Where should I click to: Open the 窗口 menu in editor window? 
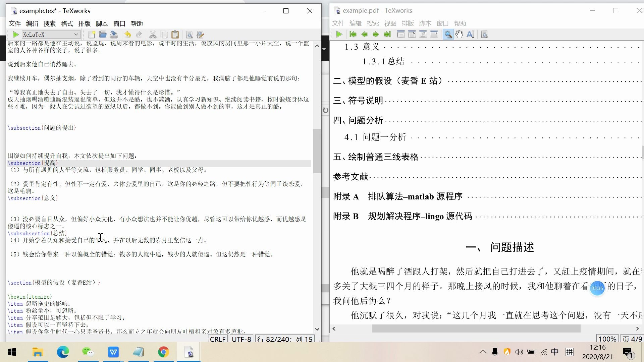[119, 23]
